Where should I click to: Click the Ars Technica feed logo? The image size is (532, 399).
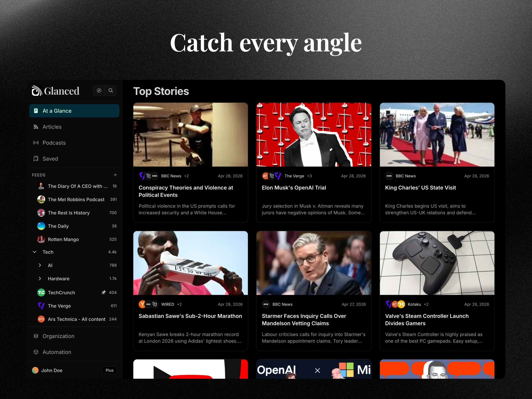41,319
